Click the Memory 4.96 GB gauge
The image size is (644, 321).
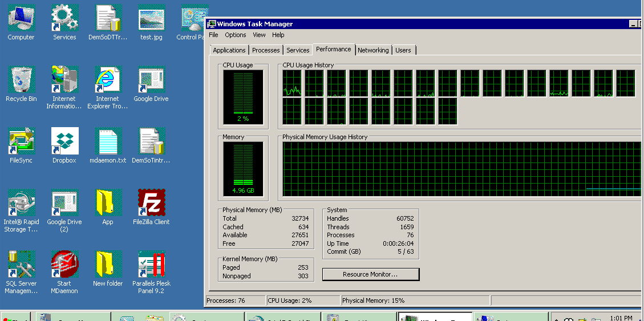point(243,169)
